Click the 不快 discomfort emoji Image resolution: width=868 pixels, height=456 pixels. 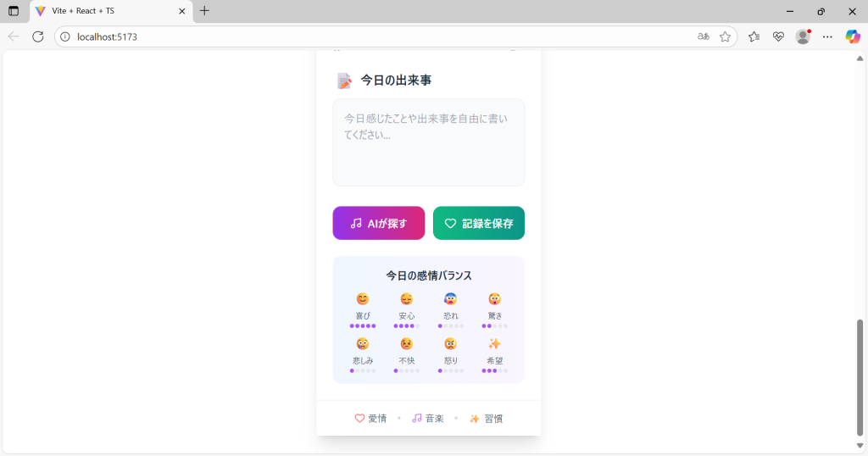406,343
